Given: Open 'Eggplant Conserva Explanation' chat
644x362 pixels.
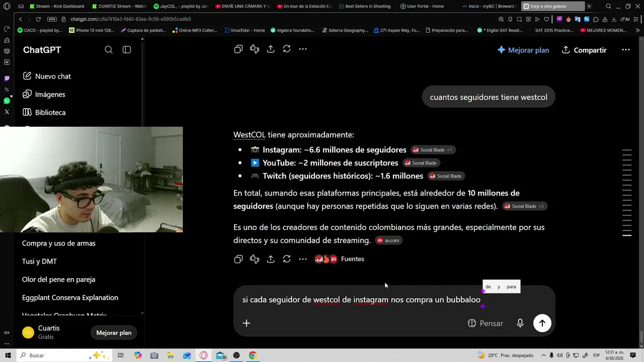Looking at the screenshot, I should coord(70,298).
